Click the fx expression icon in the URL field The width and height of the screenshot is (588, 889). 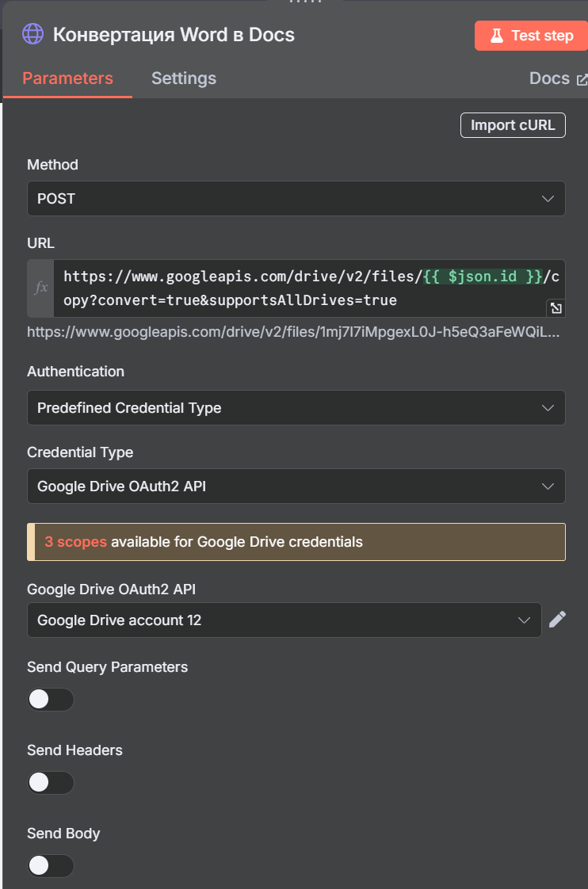(x=41, y=288)
